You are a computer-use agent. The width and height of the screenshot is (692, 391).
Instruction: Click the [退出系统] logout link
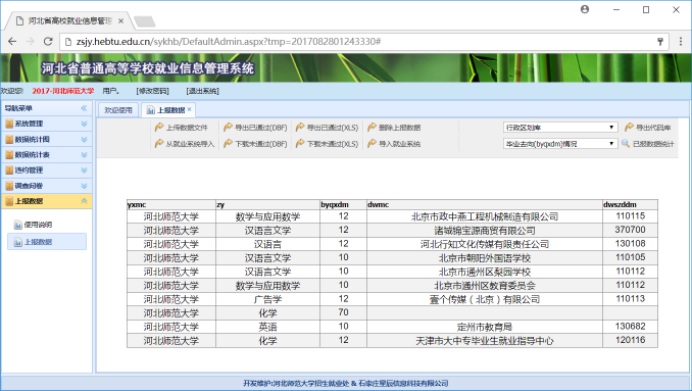203,91
